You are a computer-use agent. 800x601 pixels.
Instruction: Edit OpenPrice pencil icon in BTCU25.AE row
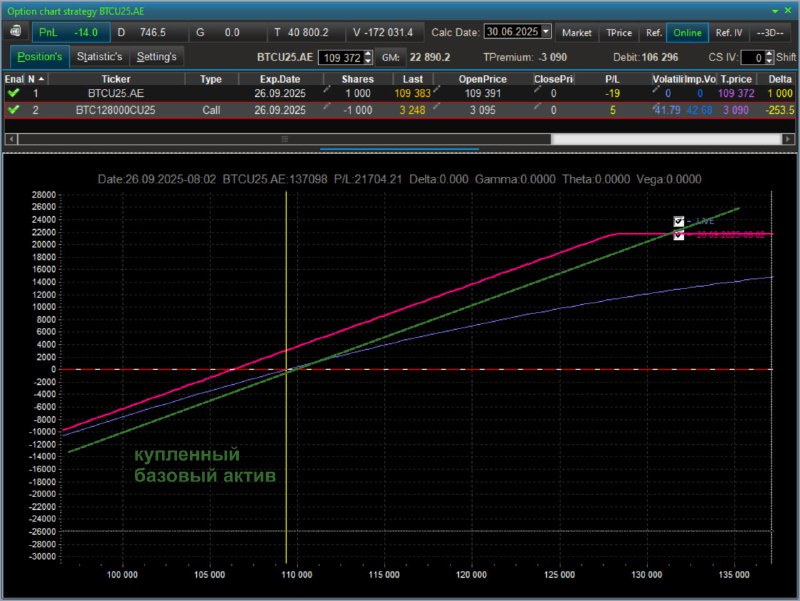click(x=437, y=89)
